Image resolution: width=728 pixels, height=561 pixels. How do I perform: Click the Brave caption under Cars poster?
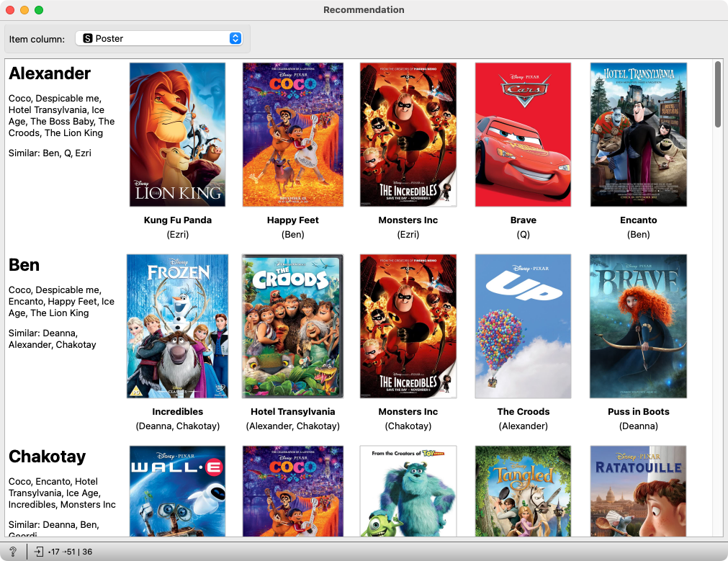click(x=523, y=220)
